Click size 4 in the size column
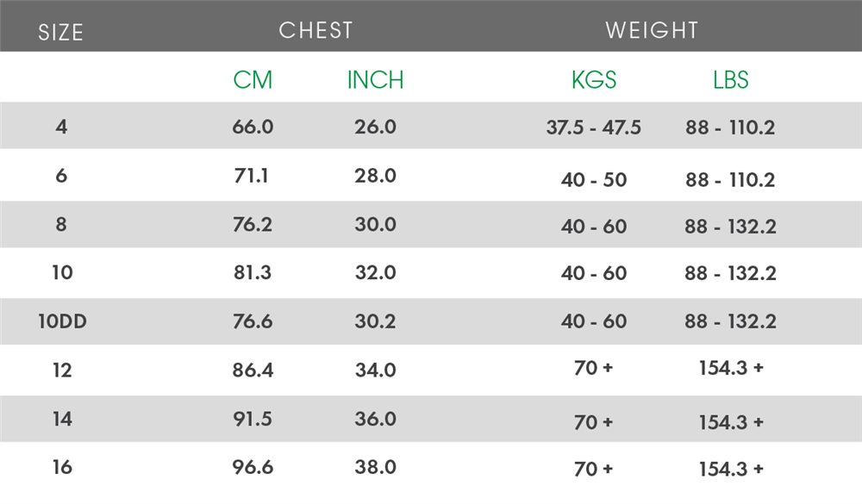The height and width of the screenshot is (504, 862). [61, 127]
